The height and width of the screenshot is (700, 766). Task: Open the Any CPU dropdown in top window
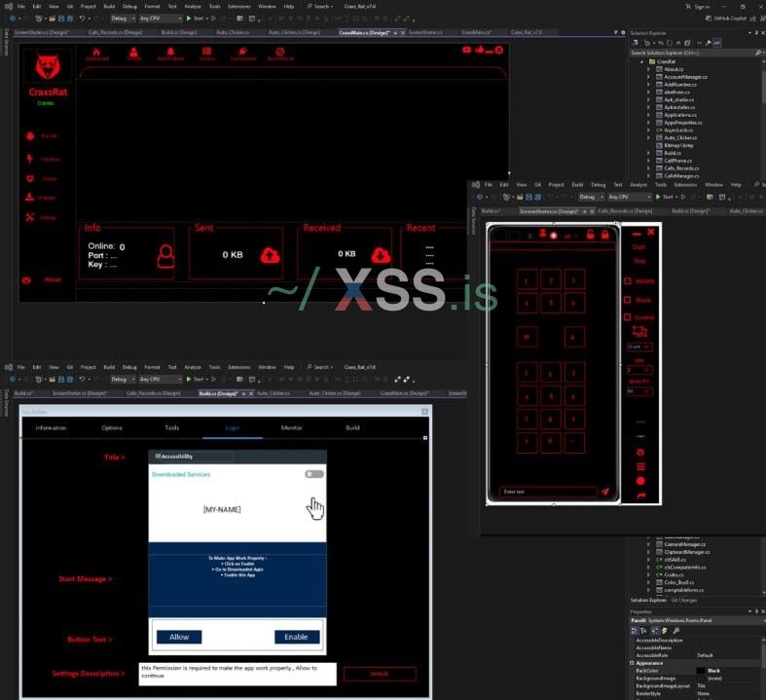(161, 18)
